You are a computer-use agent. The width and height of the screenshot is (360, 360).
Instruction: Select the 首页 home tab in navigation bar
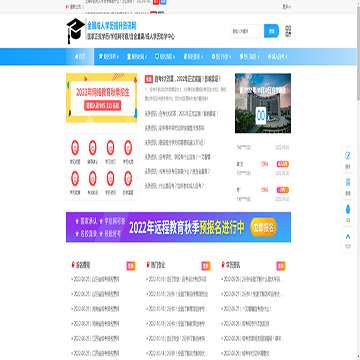80,57
